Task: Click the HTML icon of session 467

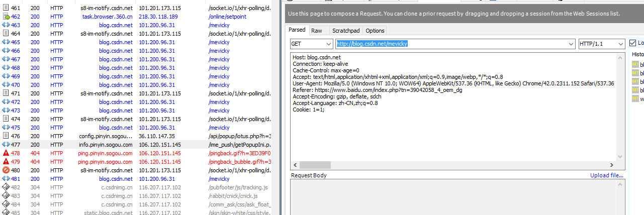Action: (6, 59)
